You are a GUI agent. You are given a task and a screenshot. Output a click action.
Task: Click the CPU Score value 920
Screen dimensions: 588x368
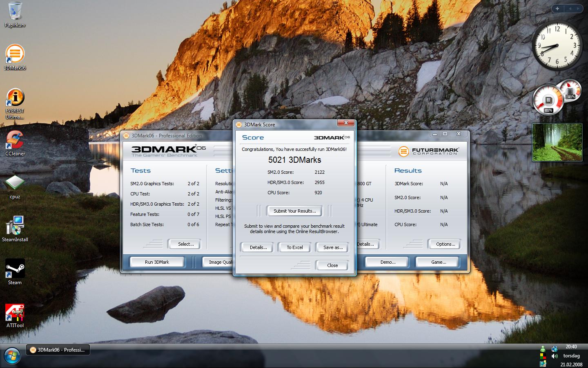pyautogui.click(x=318, y=193)
